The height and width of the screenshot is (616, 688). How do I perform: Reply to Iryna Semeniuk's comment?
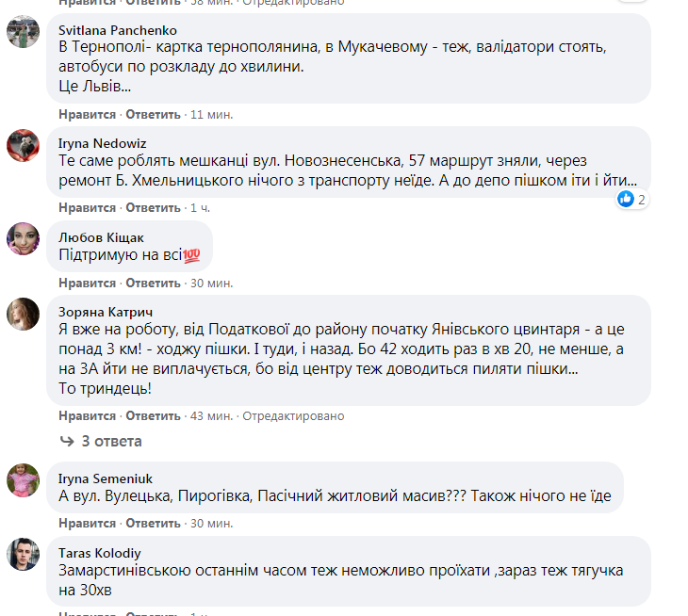pyautogui.click(x=153, y=523)
